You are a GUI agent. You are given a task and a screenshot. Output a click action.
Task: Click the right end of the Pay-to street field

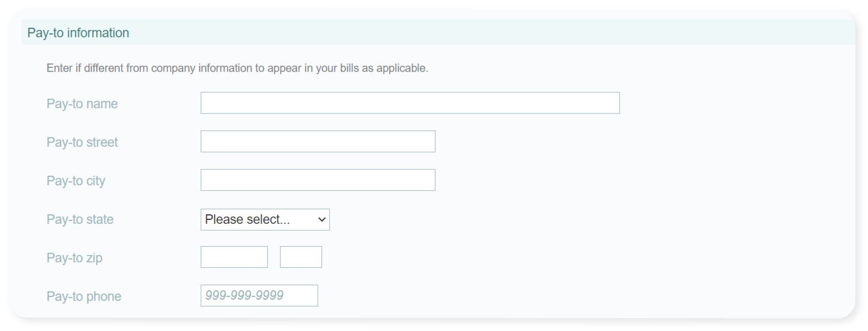428,142
